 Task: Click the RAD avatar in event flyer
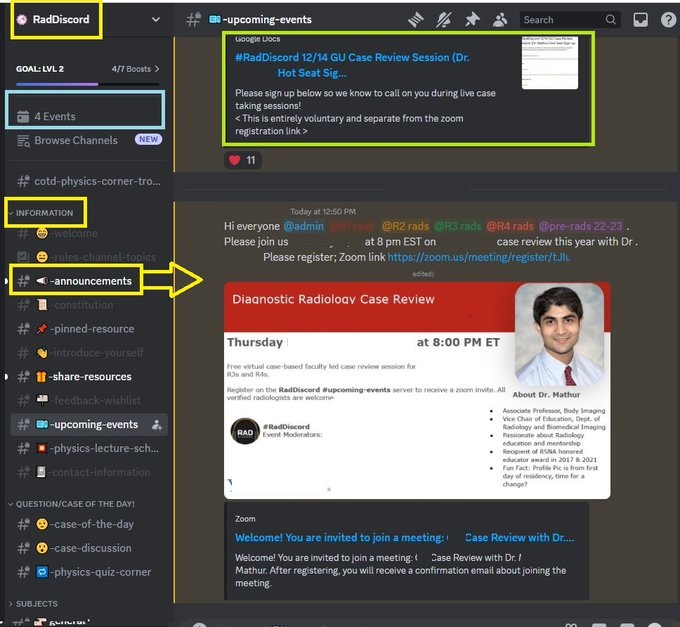coord(245,431)
